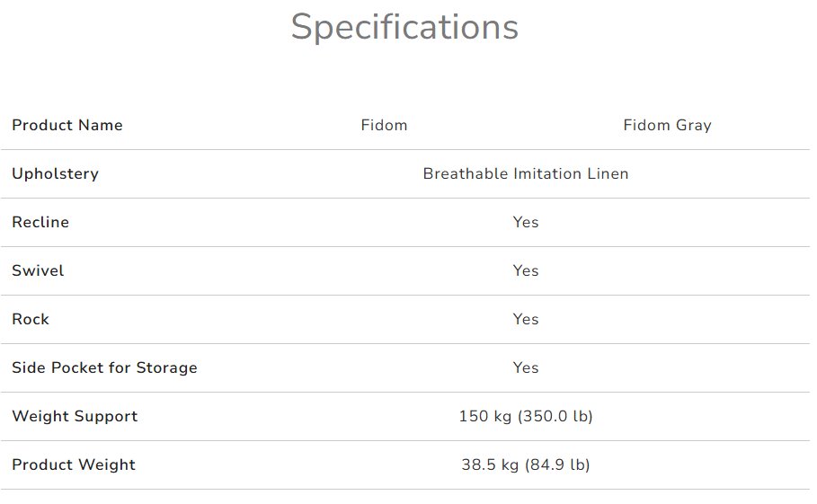Select the Fidom product column header
Viewport: 817px width, 504px height.
coord(384,126)
